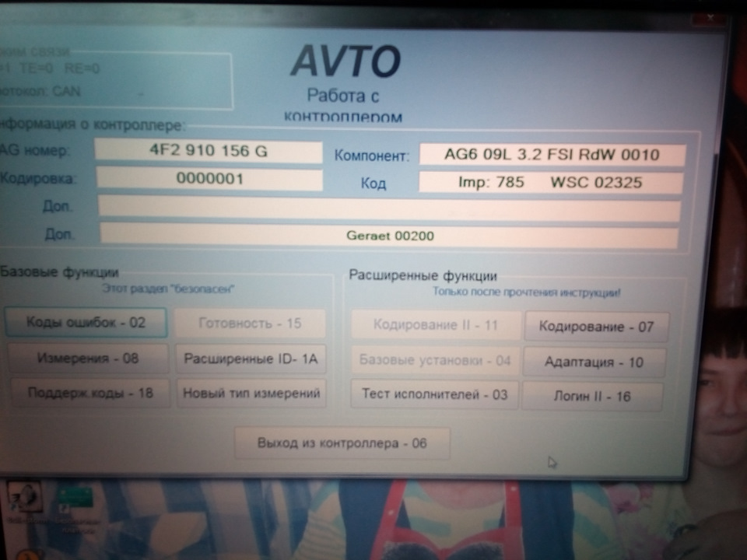Click the Код field showing WSC 02325
The image size is (747, 560).
[550, 183]
